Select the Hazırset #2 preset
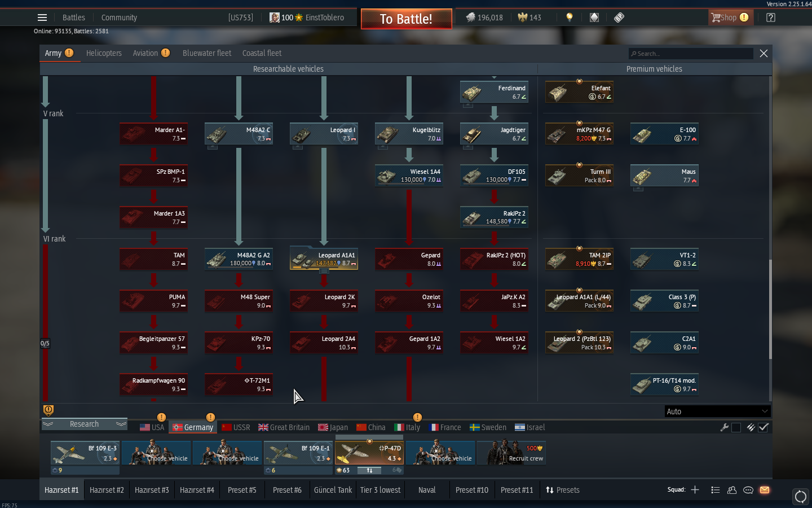 107,490
